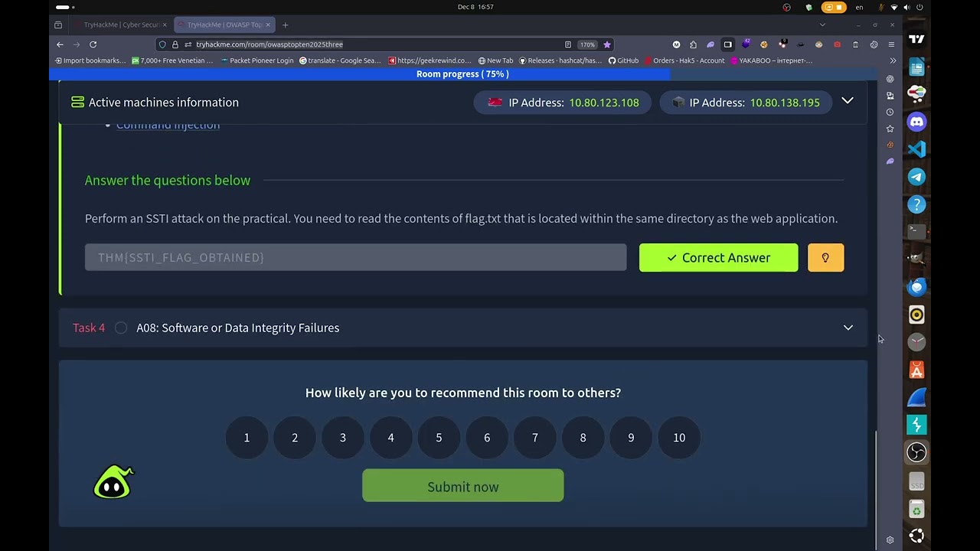Click the hint lightbulb button

point(825,258)
